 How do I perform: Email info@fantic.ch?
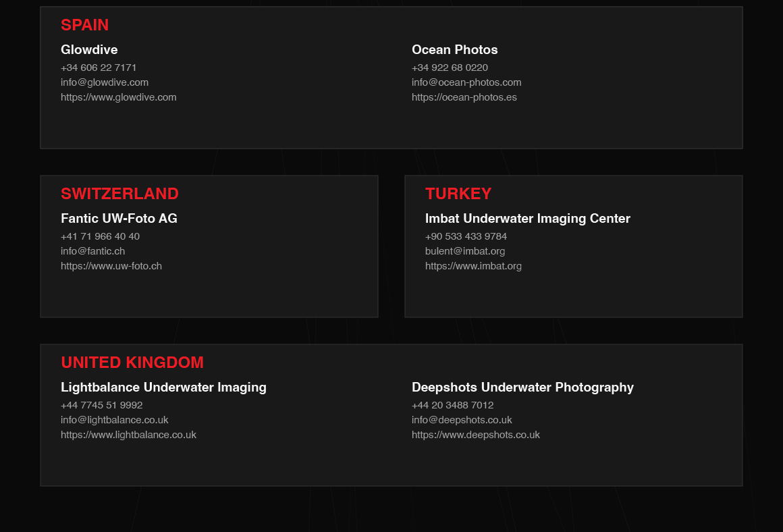pyautogui.click(x=93, y=251)
